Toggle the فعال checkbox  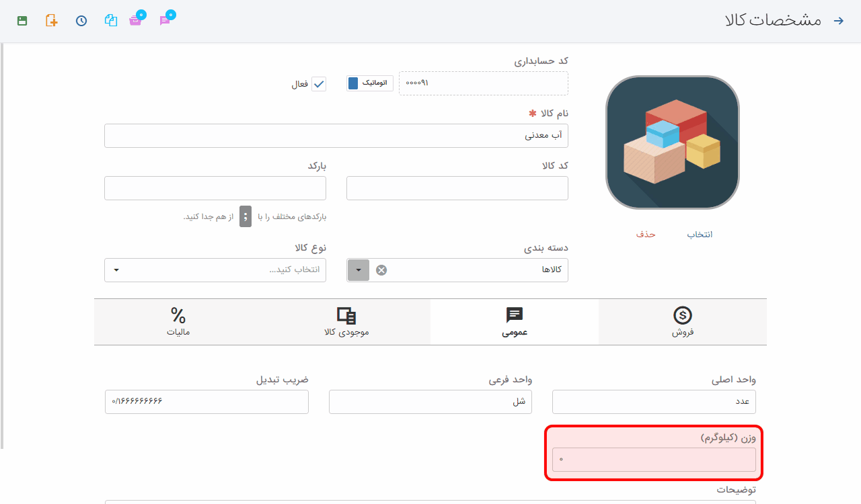tap(319, 84)
